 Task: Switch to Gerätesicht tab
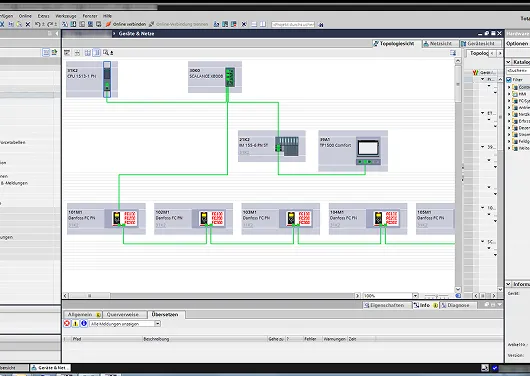[480, 44]
